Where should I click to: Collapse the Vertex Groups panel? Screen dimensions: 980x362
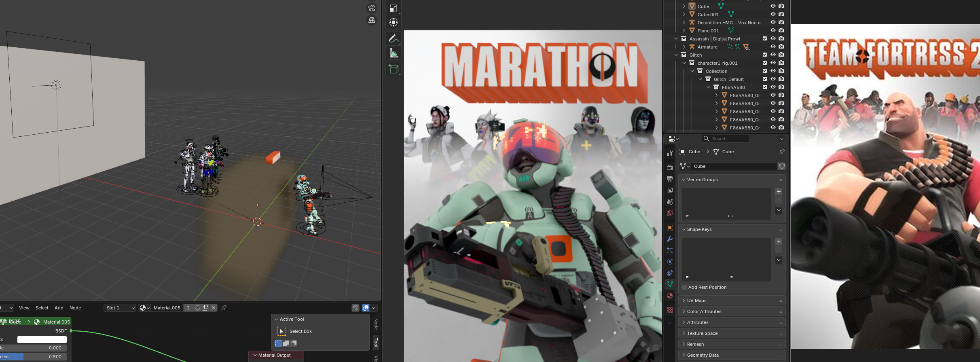pos(732,180)
